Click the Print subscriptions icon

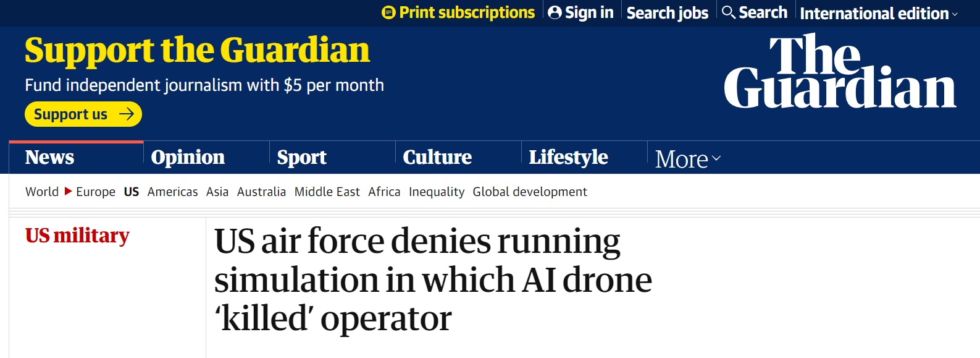(x=388, y=12)
